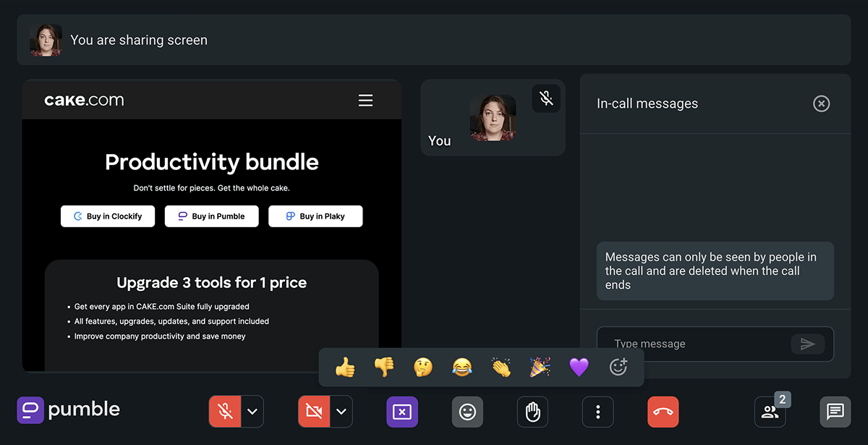Toggle in-call messages chat icon

[835, 412]
